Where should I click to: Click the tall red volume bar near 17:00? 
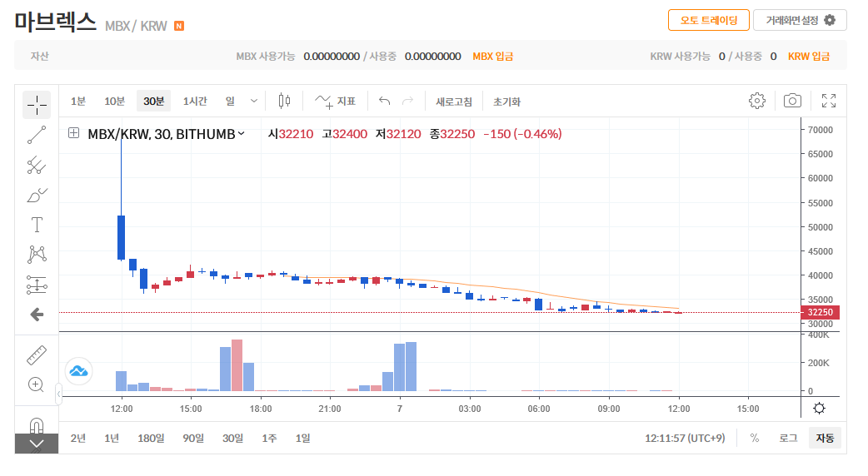point(237,365)
